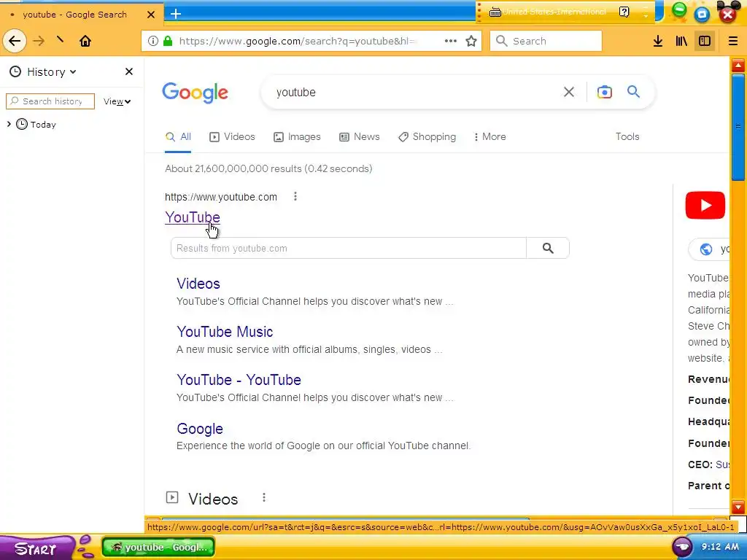Open the YouTube Music sitelink
747x560 pixels.
pos(225,332)
